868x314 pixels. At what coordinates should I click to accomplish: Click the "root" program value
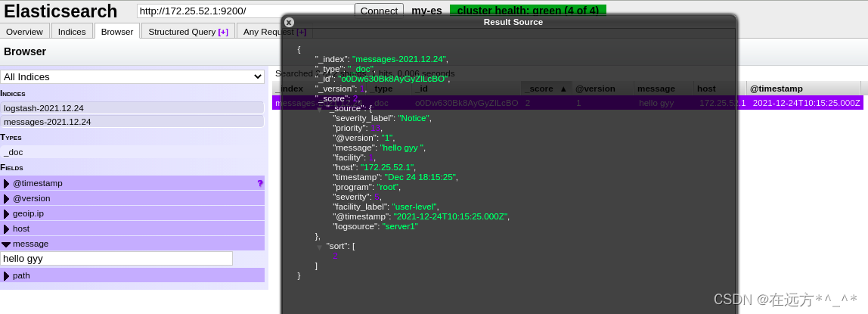[x=387, y=187]
